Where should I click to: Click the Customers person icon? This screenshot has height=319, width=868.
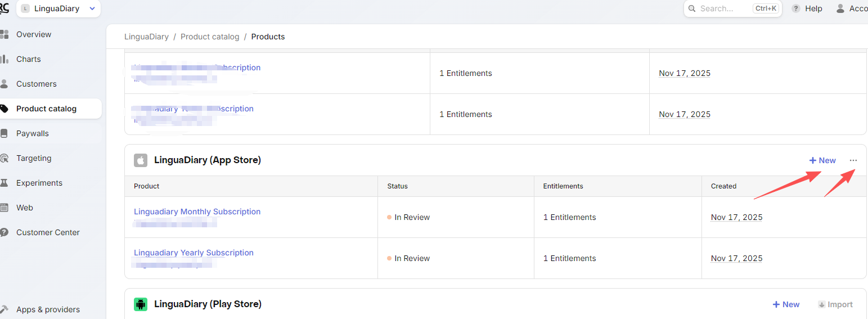(5, 84)
